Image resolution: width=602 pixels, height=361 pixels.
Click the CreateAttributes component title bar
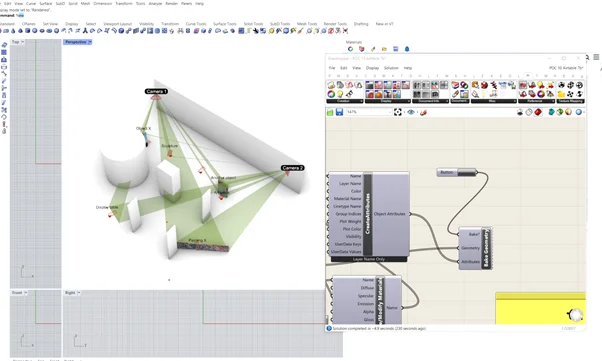tap(368, 214)
